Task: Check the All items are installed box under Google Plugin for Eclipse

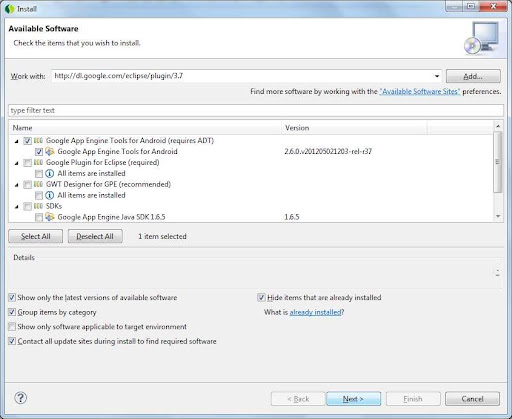Action: point(39,174)
